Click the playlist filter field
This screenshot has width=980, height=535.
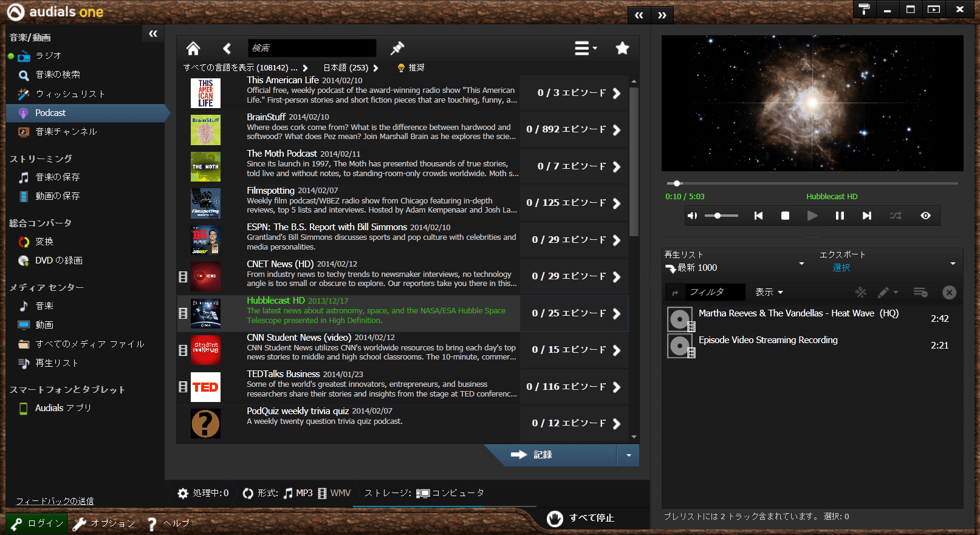(x=716, y=293)
